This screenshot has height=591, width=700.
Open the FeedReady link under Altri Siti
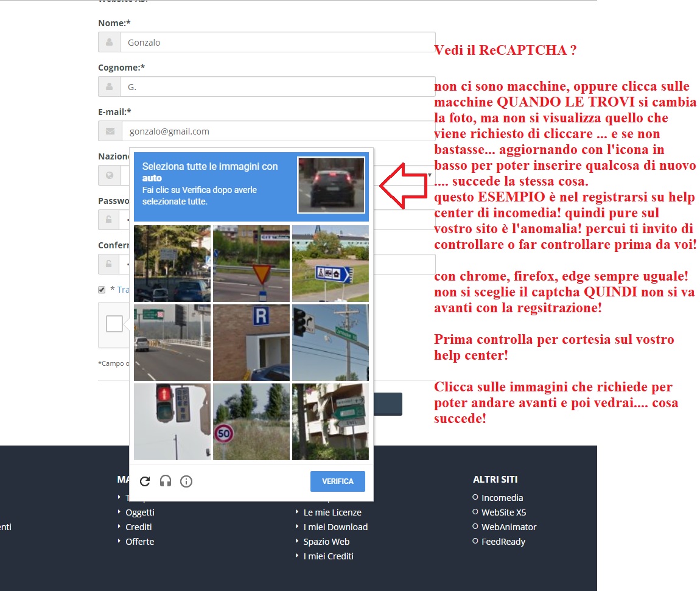pyautogui.click(x=503, y=542)
